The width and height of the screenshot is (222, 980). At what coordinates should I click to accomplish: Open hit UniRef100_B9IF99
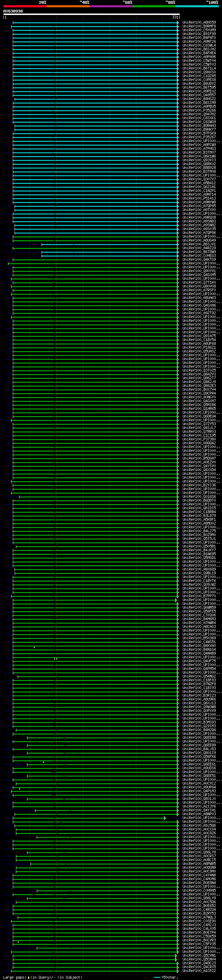199,34
